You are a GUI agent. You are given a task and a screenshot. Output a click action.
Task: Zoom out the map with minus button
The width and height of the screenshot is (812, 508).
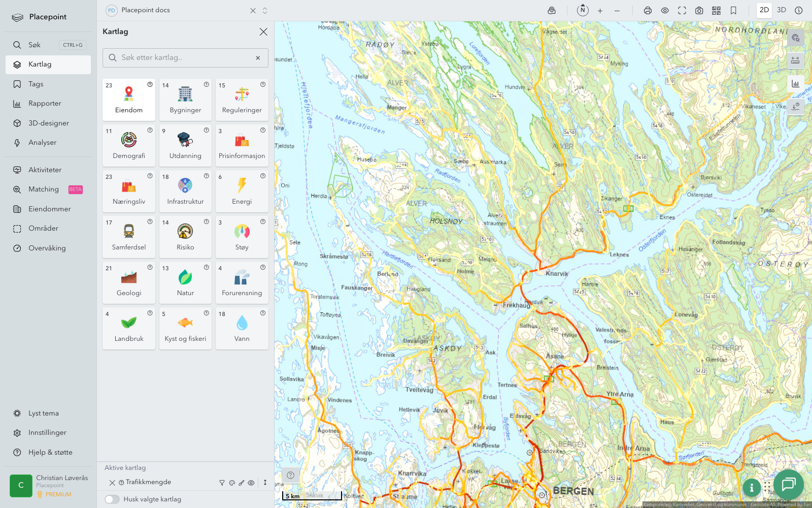(617, 10)
